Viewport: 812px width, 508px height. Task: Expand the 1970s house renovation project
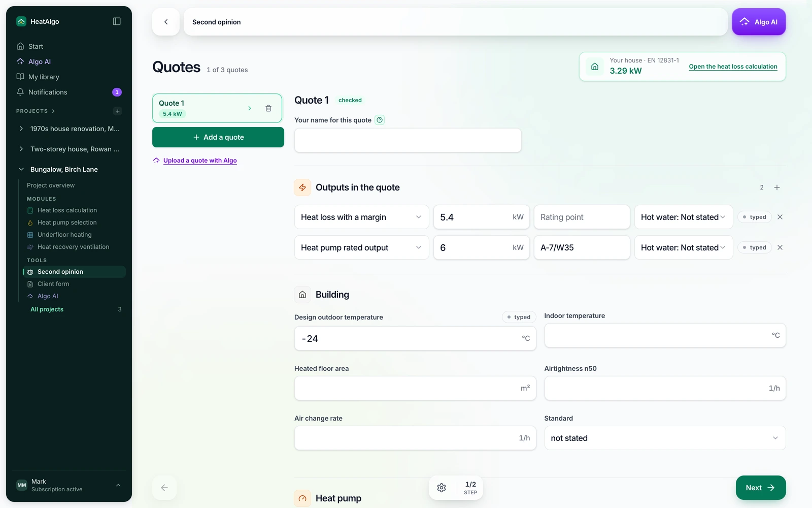click(x=21, y=129)
